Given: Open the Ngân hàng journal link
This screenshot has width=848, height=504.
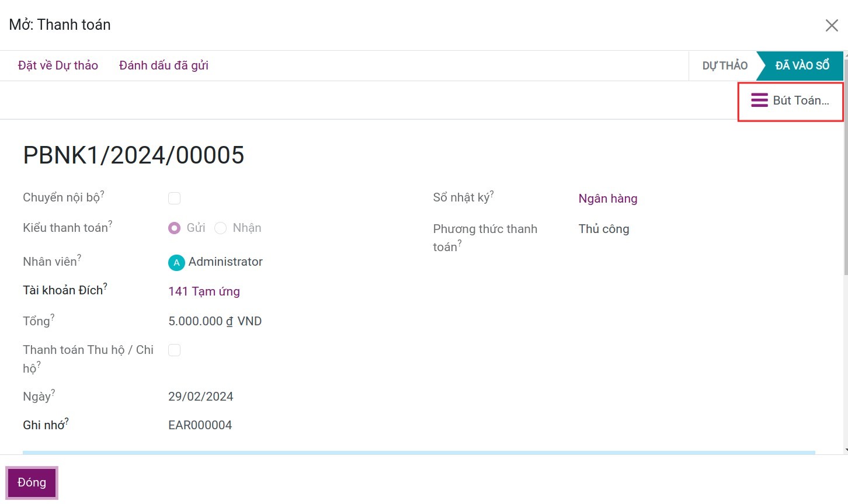Looking at the screenshot, I should tap(608, 199).
